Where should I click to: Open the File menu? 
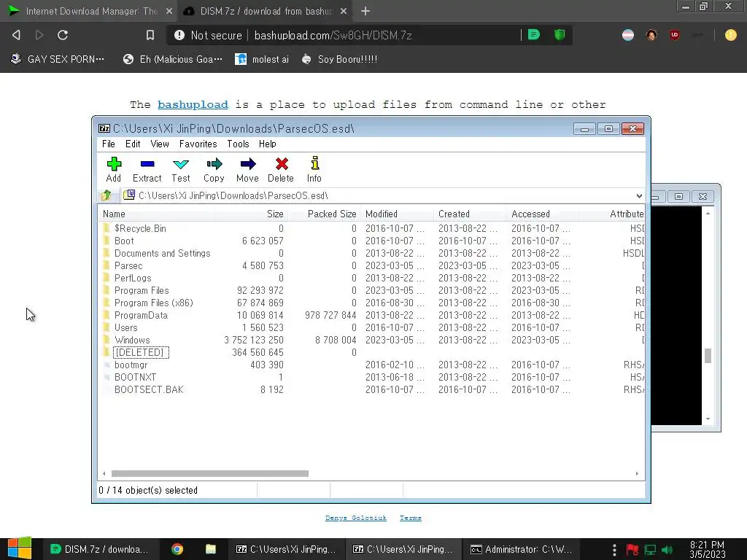108,144
